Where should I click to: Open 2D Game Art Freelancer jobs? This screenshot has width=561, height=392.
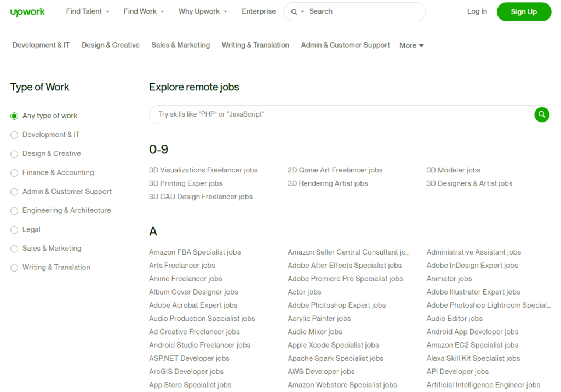tap(335, 170)
